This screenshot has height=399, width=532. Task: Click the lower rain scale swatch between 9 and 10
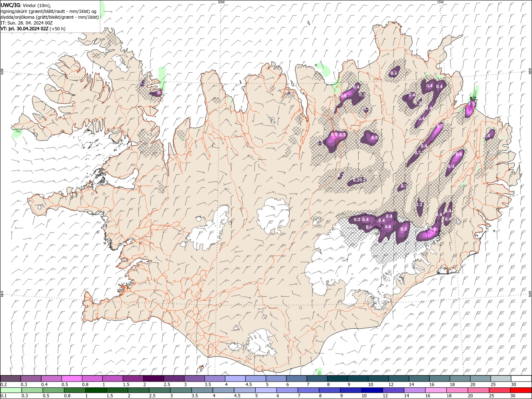coord(350,390)
